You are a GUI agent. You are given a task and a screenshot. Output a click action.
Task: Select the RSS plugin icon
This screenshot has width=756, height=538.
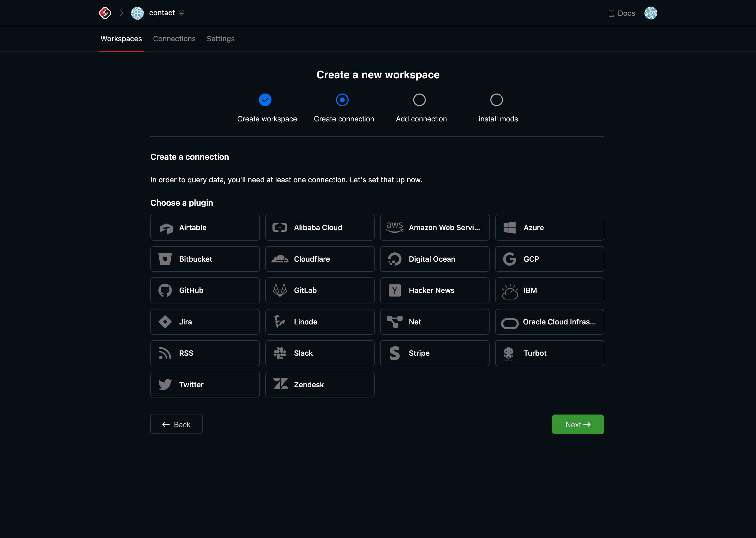coord(165,353)
